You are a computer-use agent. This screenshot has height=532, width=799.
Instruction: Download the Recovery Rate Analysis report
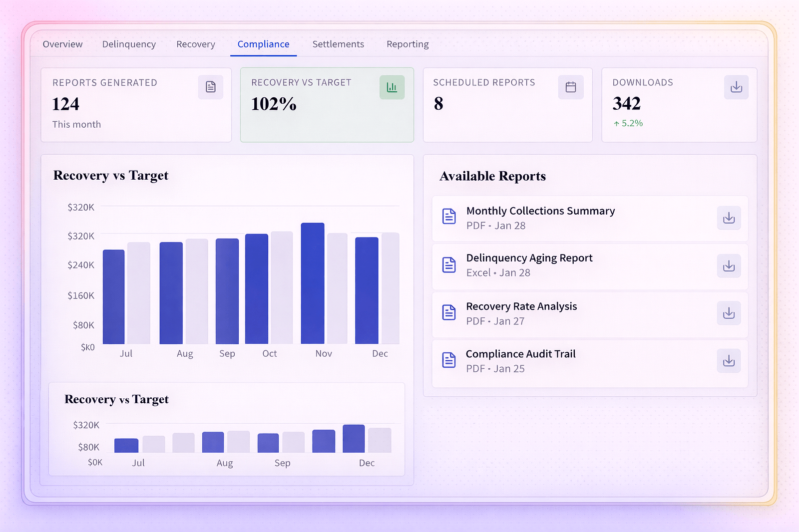[729, 313]
